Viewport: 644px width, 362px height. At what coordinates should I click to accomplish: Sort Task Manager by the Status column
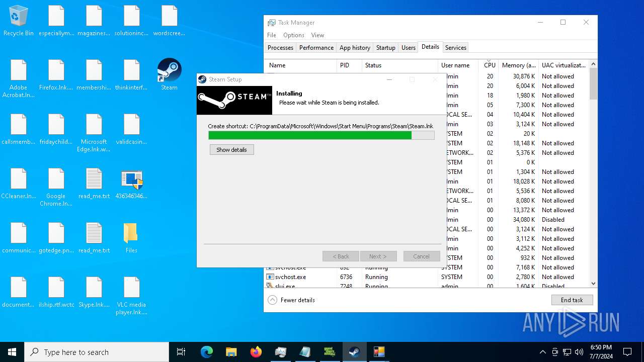[400, 65]
